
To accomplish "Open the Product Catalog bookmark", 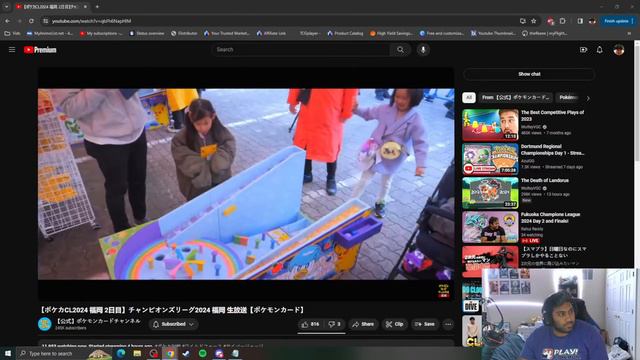I will 345,33.
